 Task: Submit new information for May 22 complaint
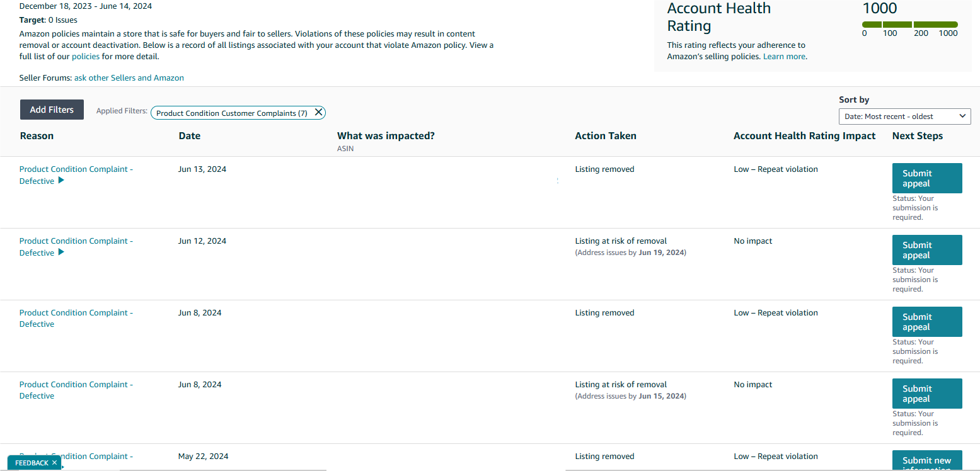(927, 461)
